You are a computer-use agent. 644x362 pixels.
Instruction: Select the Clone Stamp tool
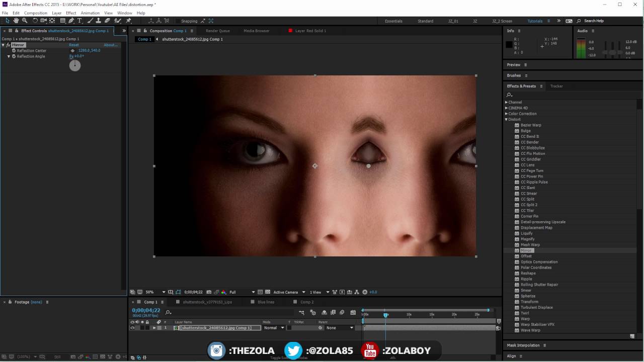click(99, 21)
